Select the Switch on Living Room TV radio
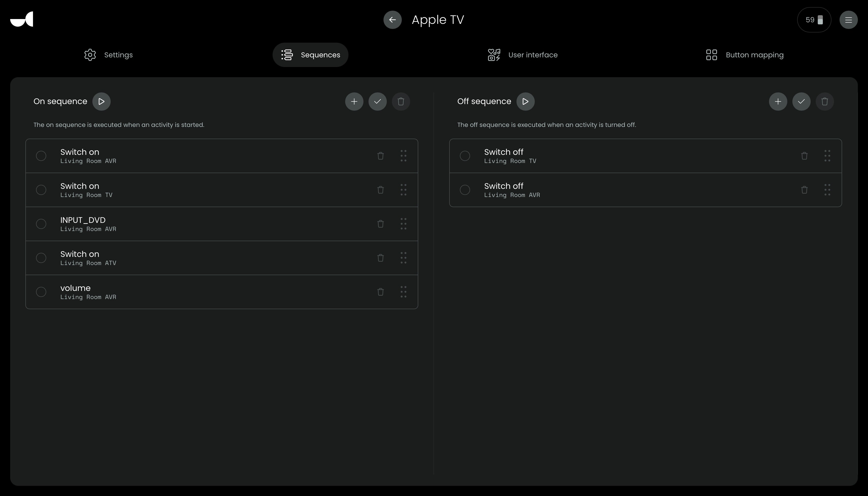Viewport: 868px width, 496px height. click(x=41, y=190)
